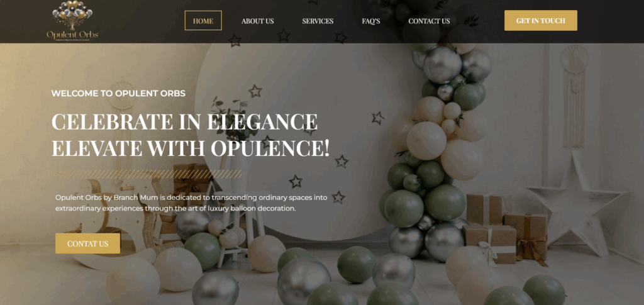This screenshot has width=644, height=305.
Task: Click the gold CONTAT US button
Action: point(88,243)
